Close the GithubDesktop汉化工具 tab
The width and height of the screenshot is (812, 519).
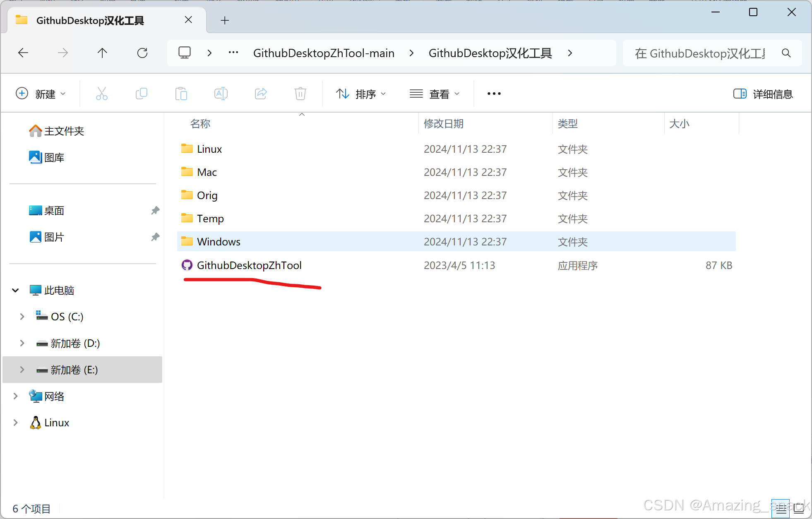[x=188, y=20]
